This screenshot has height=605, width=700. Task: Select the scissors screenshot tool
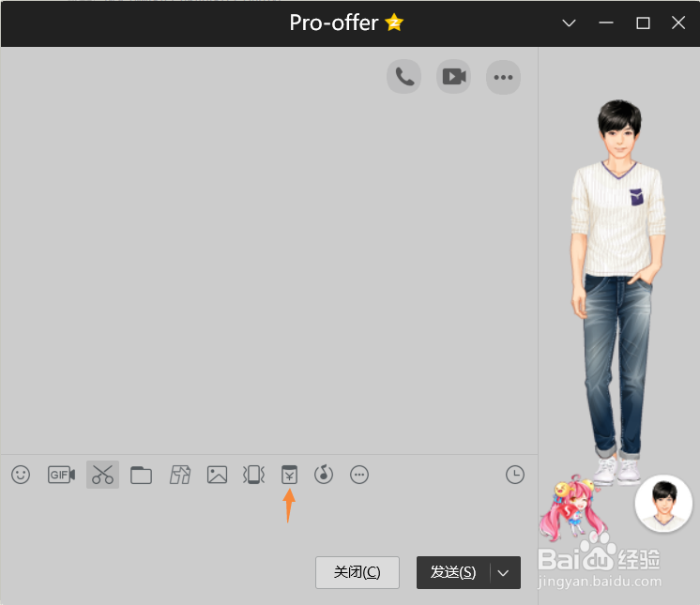point(102,475)
